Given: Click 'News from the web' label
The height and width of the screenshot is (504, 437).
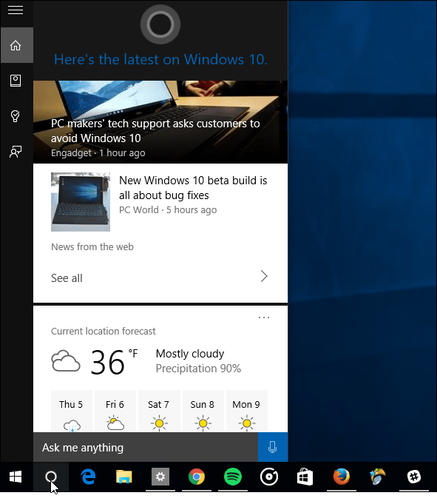Looking at the screenshot, I should [x=92, y=247].
